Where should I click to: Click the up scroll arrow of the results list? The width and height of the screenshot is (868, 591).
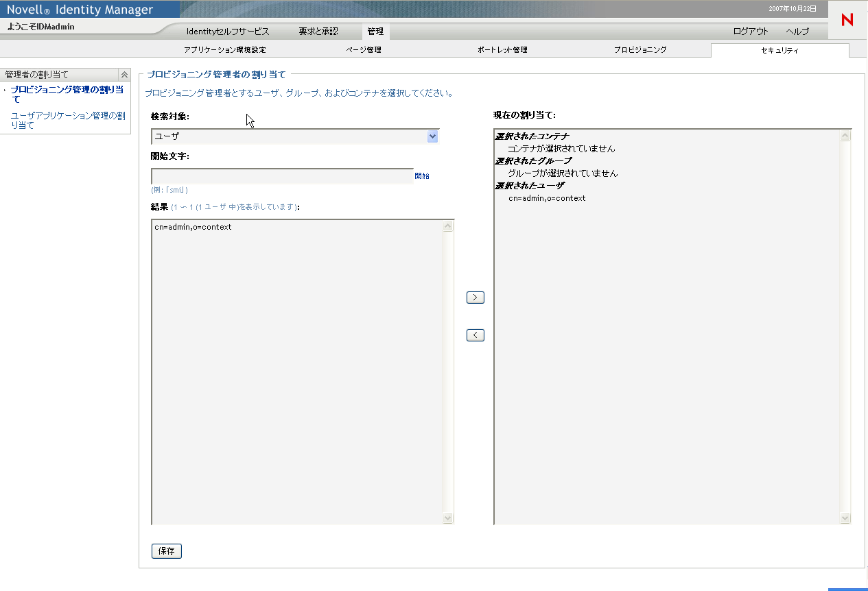(448, 224)
